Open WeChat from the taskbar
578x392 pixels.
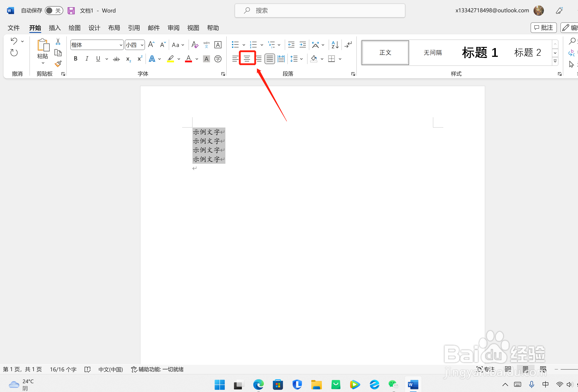(x=393, y=385)
